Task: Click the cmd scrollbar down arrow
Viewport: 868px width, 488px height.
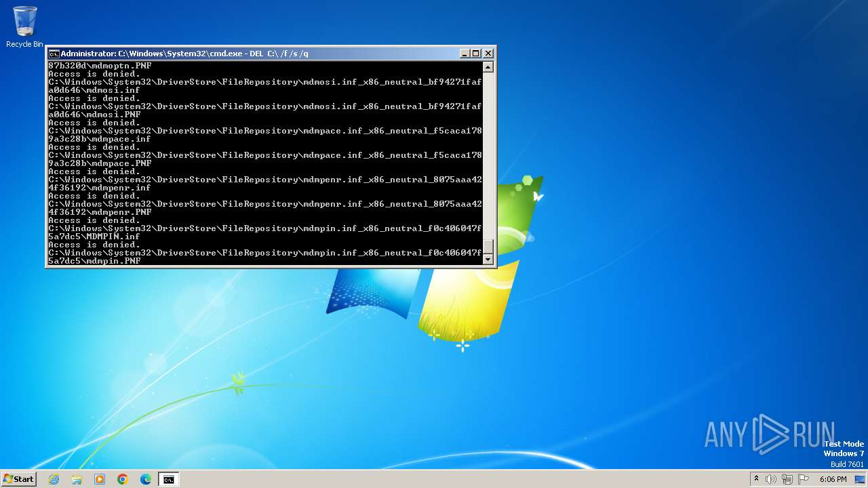Action: (x=488, y=258)
